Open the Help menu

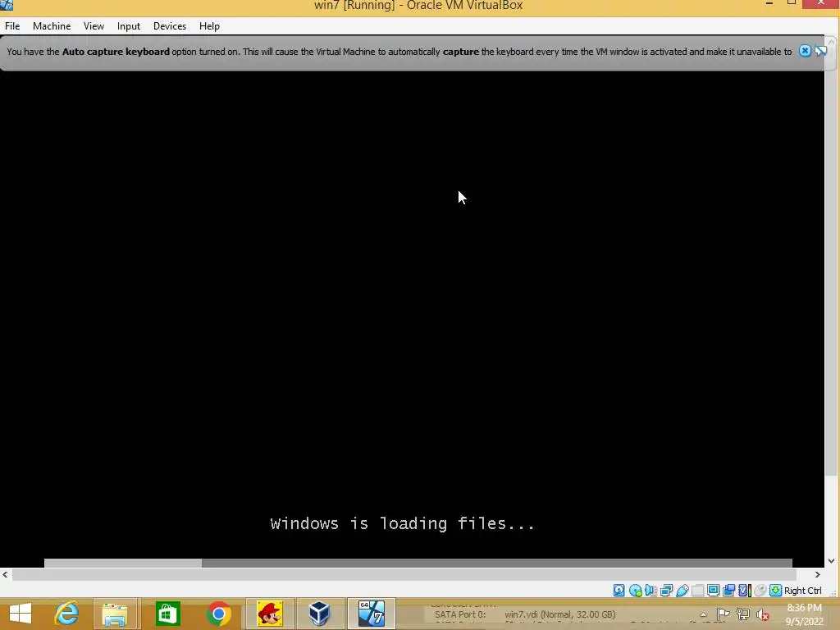pos(209,25)
